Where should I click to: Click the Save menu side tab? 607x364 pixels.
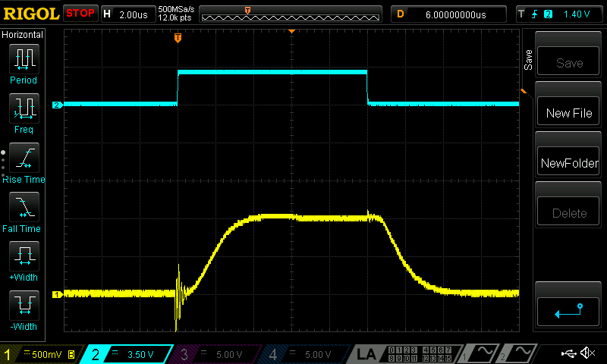pyautogui.click(x=528, y=60)
